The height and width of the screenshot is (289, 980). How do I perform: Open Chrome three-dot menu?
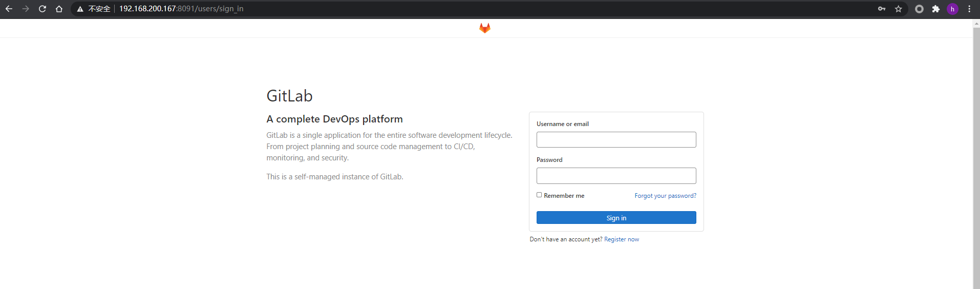click(x=969, y=9)
